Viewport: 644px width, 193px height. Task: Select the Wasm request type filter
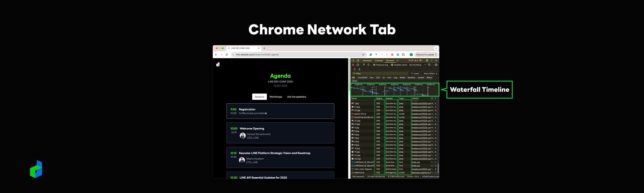[429, 77]
